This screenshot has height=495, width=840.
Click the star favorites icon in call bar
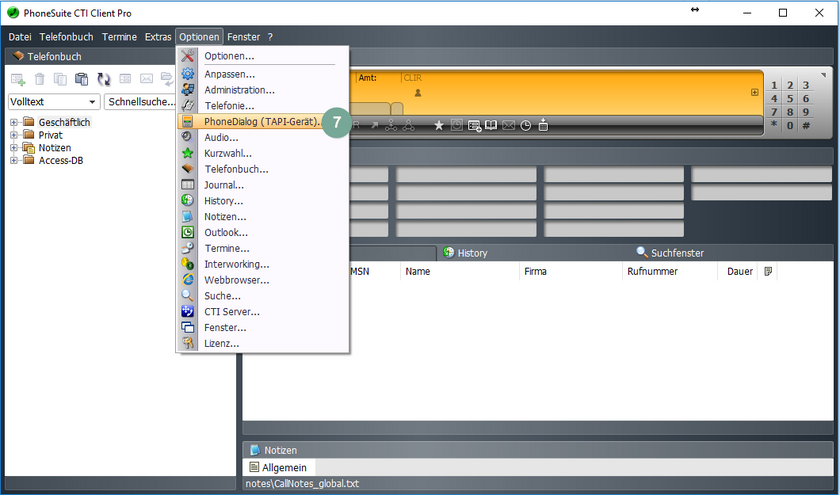438,125
